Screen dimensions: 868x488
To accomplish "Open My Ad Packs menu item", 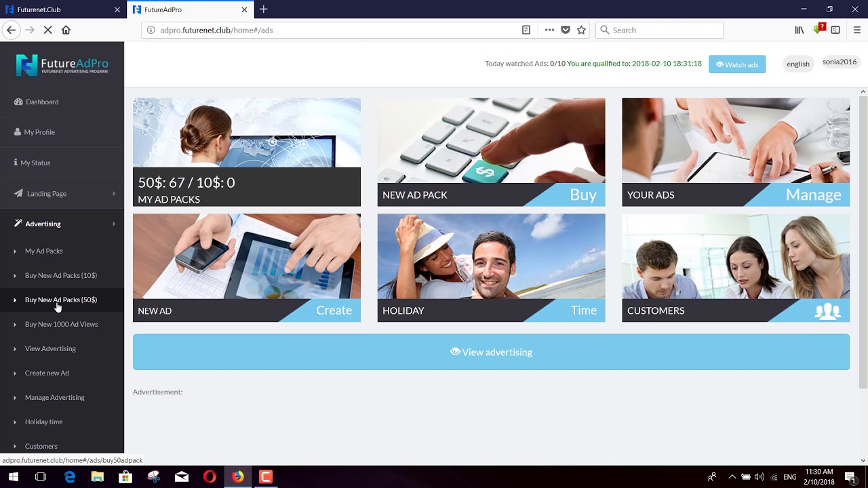I will click(x=43, y=251).
